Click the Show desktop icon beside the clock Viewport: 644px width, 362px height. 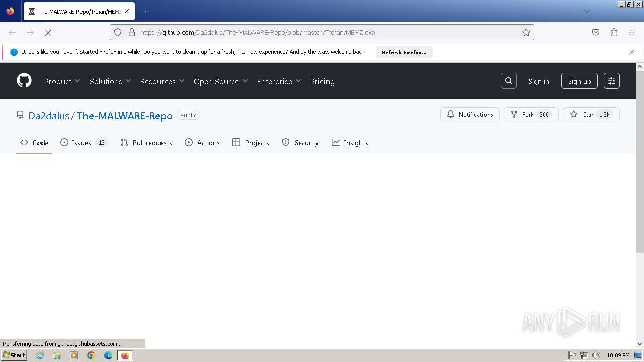pos(638,355)
